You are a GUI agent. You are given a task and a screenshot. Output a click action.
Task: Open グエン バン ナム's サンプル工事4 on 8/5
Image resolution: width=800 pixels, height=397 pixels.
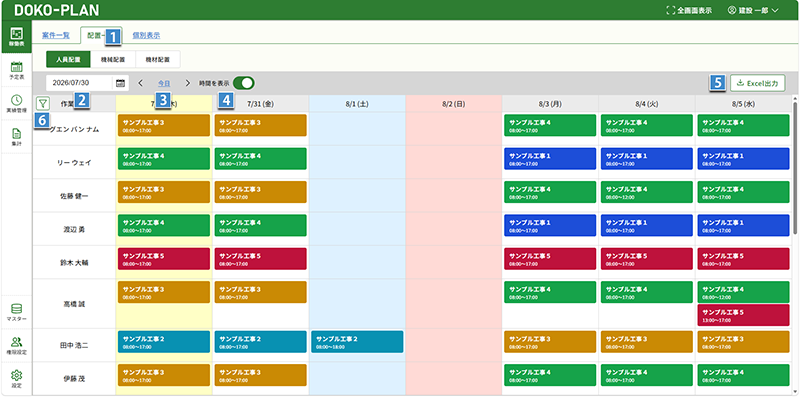coord(743,126)
